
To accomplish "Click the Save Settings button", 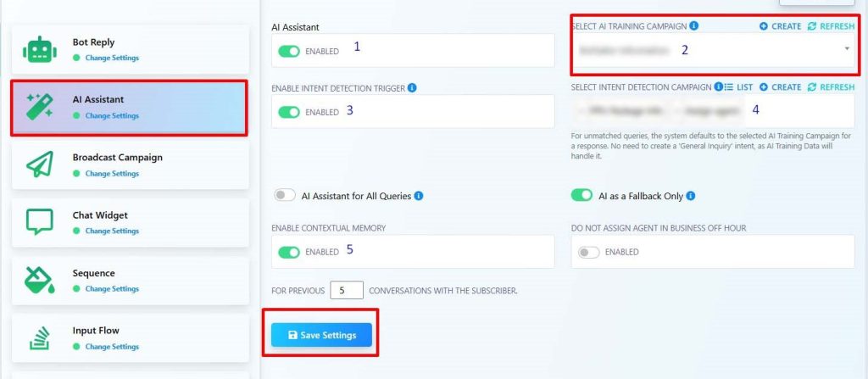I will [x=321, y=335].
